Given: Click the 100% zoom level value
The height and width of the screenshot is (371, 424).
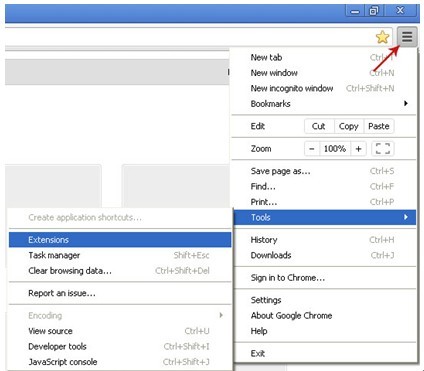Looking at the screenshot, I should click(335, 149).
